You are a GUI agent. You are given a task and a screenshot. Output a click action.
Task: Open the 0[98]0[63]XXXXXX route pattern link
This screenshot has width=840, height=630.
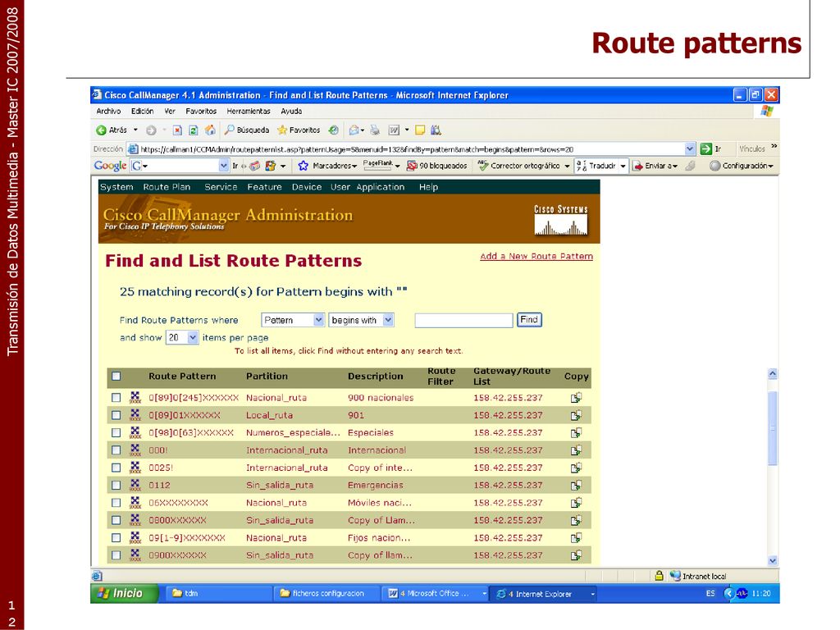click(x=190, y=433)
